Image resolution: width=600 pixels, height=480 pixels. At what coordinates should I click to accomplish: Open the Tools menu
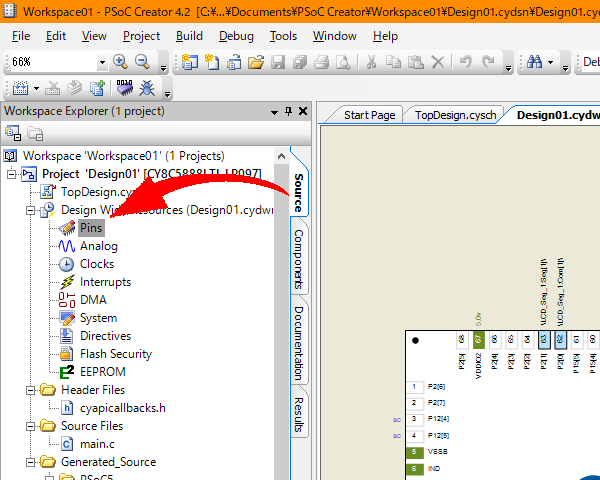pyautogui.click(x=283, y=36)
